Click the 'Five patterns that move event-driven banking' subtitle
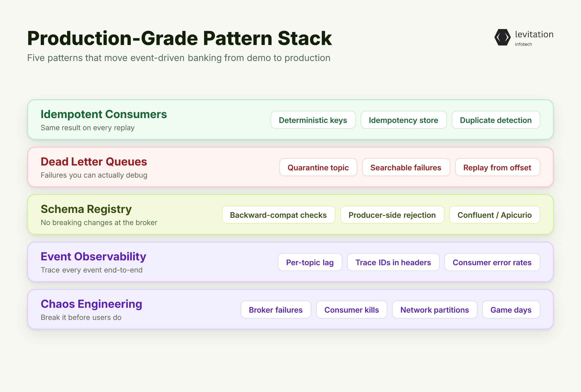 point(179,58)
